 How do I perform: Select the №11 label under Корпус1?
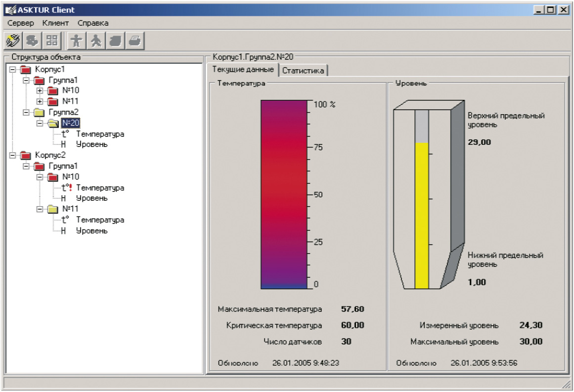[x=70, y=101]
